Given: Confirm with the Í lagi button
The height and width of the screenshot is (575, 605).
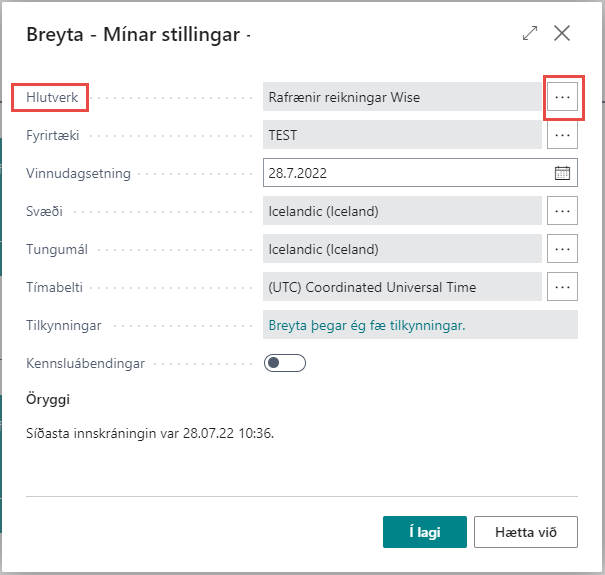Looking at the screenshot, I should pos(424,532).
